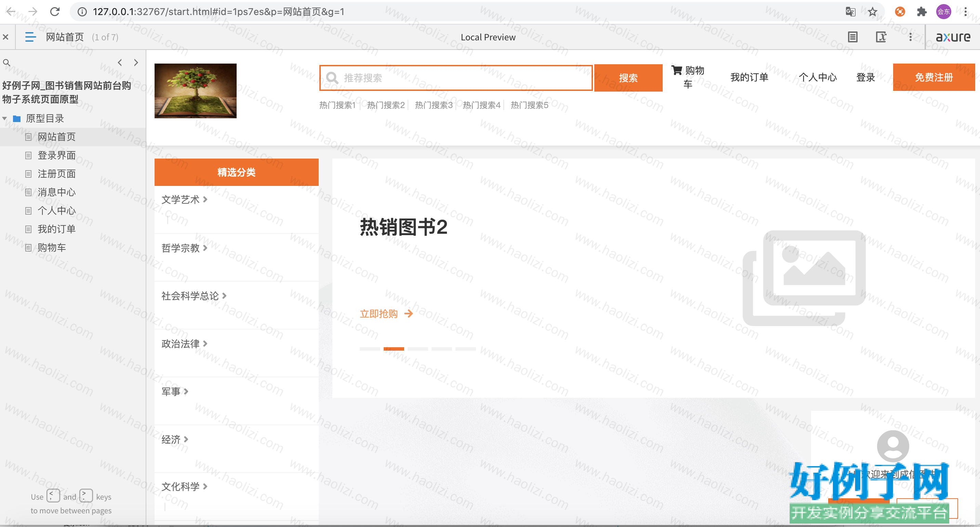Click the 免费注册 button

pos(934,77)
